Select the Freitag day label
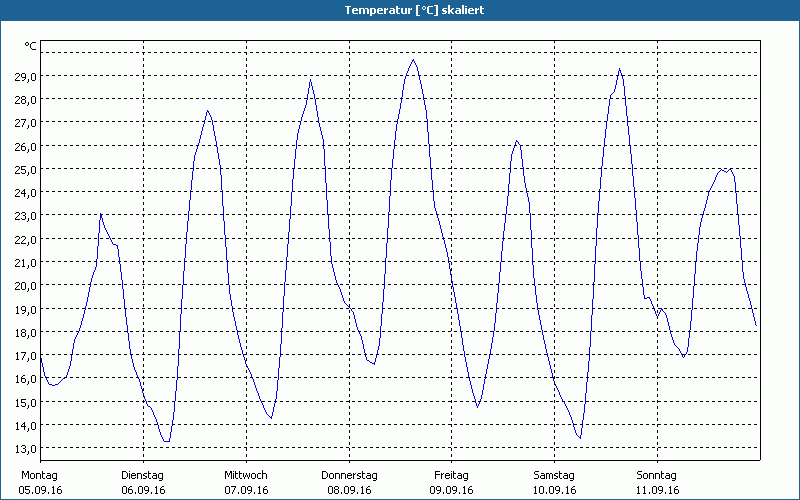Image resolution: width=800 pixels, height=500 pixels. 451,475
